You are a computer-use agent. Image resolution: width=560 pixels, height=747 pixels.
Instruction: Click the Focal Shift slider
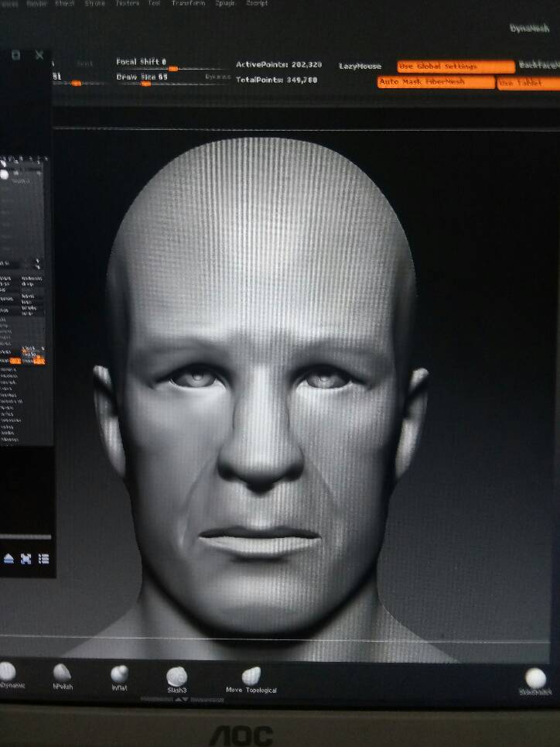click(172, 64)
